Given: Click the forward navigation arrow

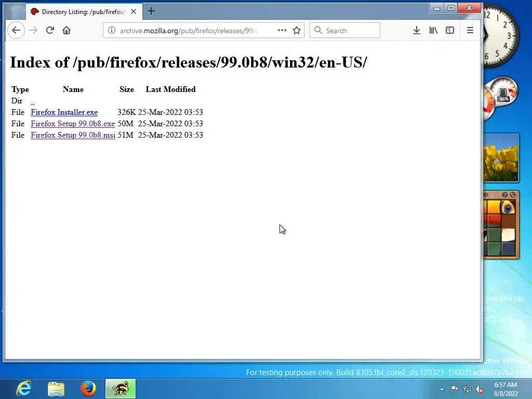Looking at the screenshot, I should [x=33, y=30].
